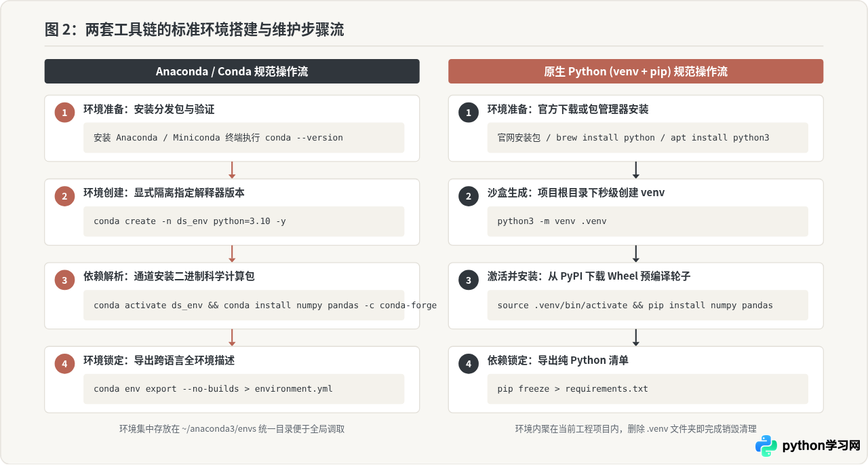Image resolution: width=868 pixels, height=465 pixels.
Task: Click heading "沙盒生成：项目根目录下秒级创建 venv"
Action: pyautogui.click(x=576, y=193)
